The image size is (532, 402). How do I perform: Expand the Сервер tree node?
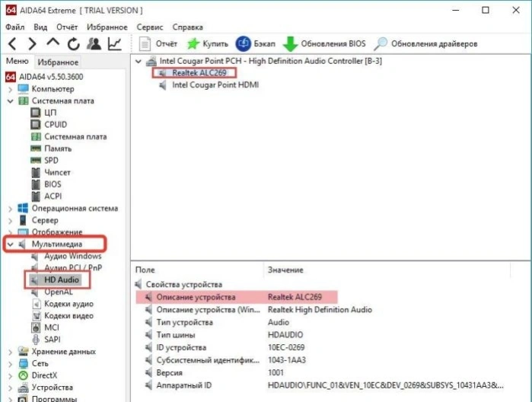[x=10, y=221]
